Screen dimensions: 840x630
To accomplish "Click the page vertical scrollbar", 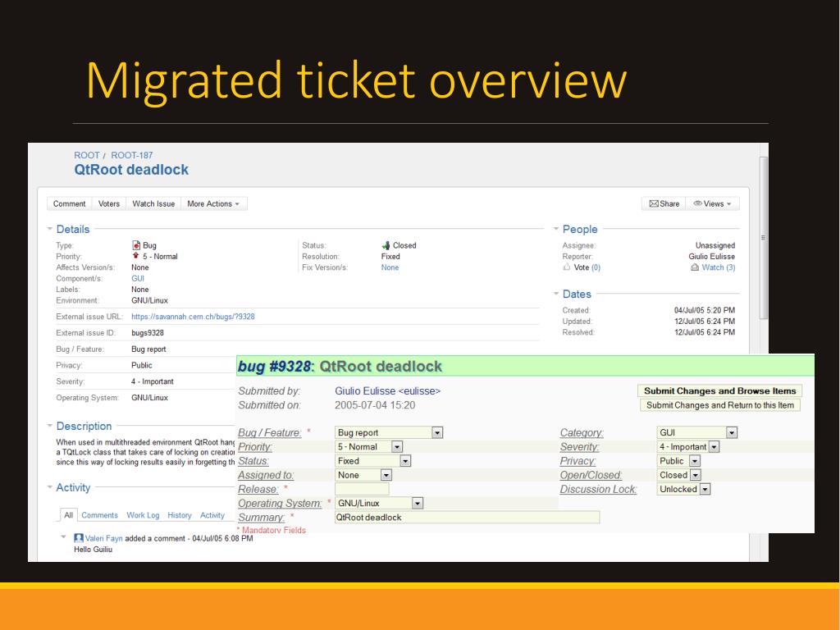I will [x=763, y=239].
